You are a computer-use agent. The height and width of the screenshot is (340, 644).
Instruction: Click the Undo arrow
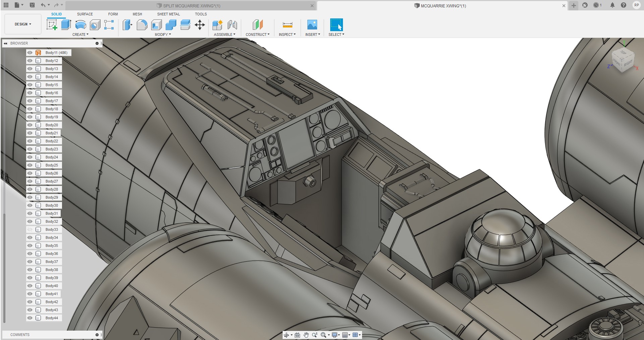click(x=43, y=5)
